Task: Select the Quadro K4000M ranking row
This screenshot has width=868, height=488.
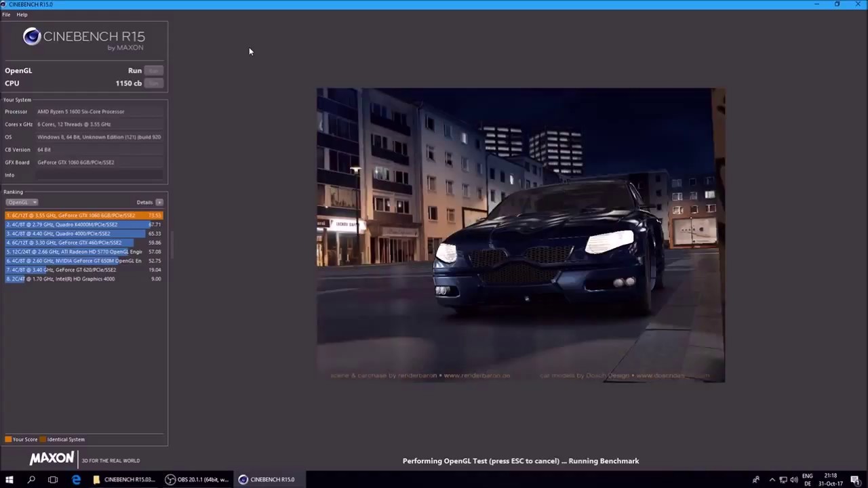Action: [84, 224]
